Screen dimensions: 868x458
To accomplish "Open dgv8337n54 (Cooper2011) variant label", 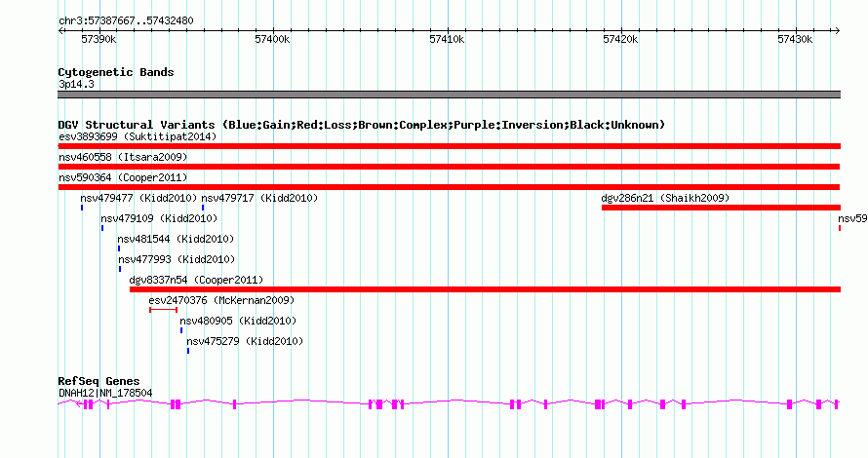I will (196, 280).
